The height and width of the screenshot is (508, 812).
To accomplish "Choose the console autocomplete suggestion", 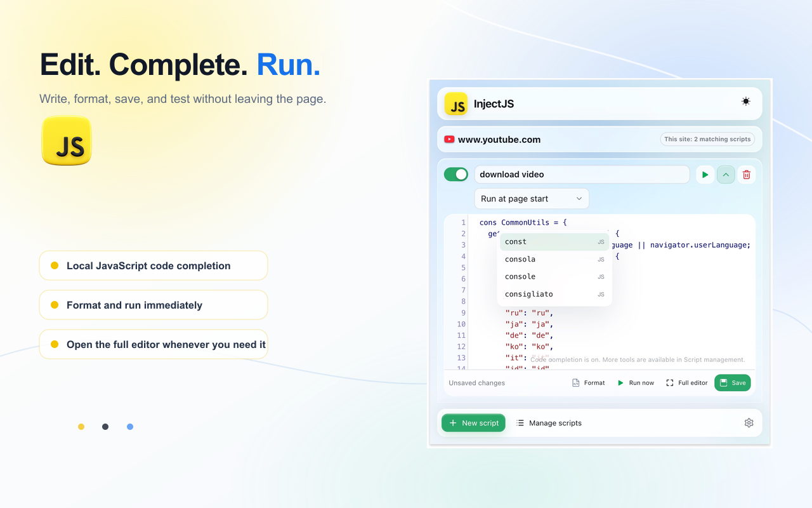I will 554,277.
